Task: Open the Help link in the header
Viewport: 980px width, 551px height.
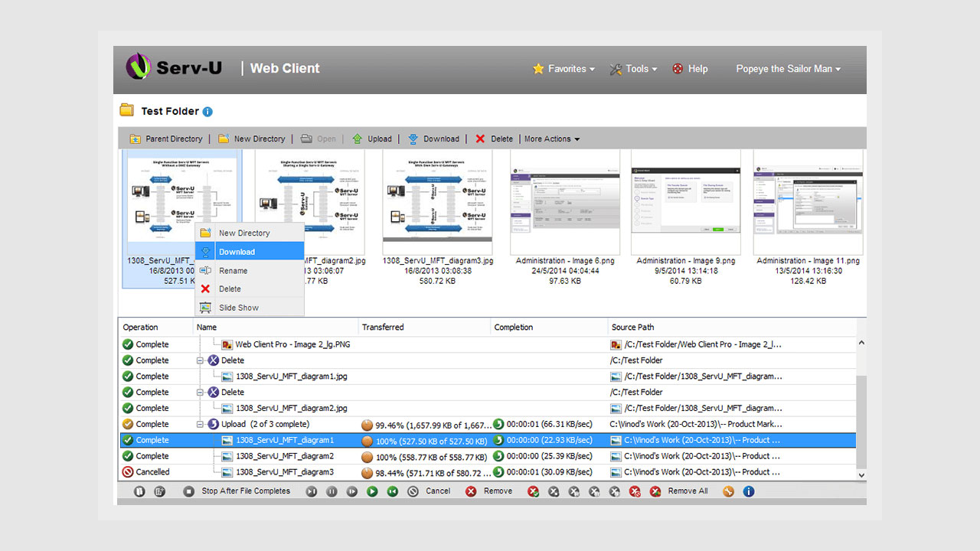Action: pos(690,69)
